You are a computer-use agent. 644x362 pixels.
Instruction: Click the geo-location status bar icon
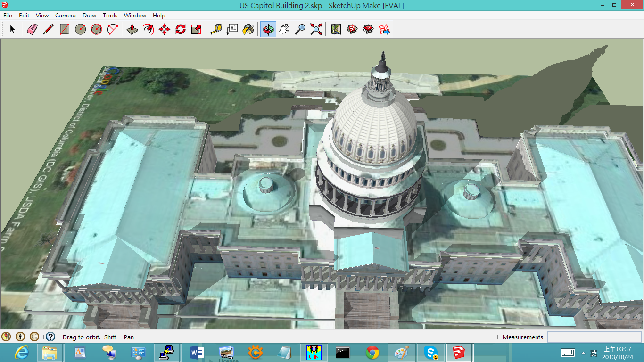tap(6, 337)
